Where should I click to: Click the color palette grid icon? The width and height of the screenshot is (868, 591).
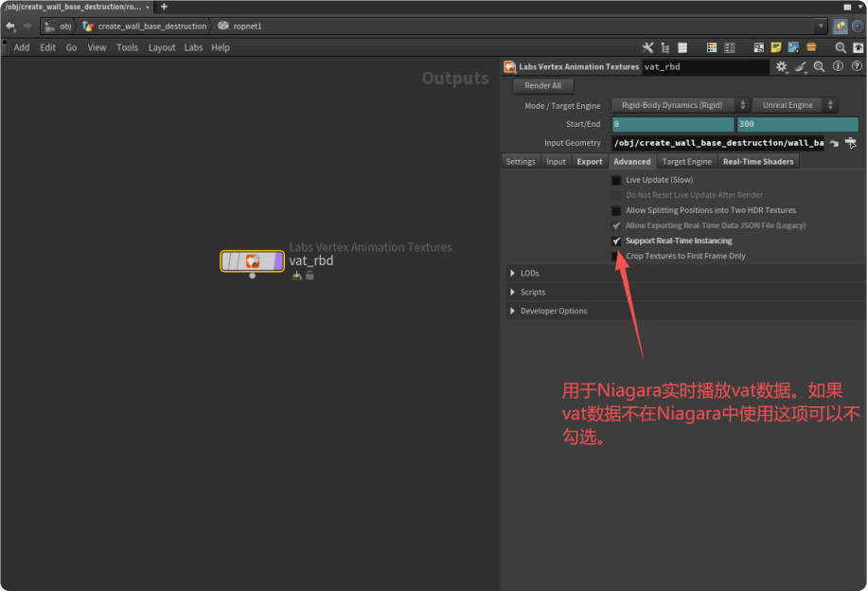click(712, 47)
